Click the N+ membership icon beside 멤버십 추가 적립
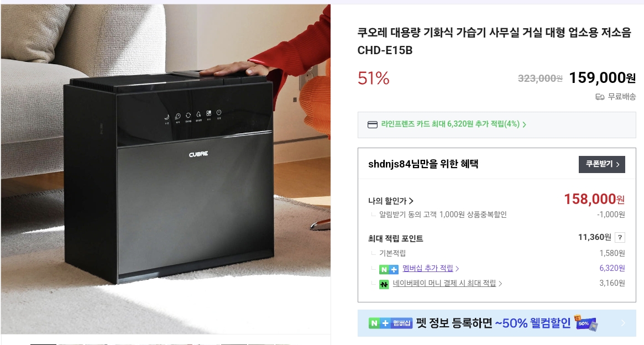Image resolution: width=644 pixels, height=345 pixels. pyautogui.click(x=389, y=269)
